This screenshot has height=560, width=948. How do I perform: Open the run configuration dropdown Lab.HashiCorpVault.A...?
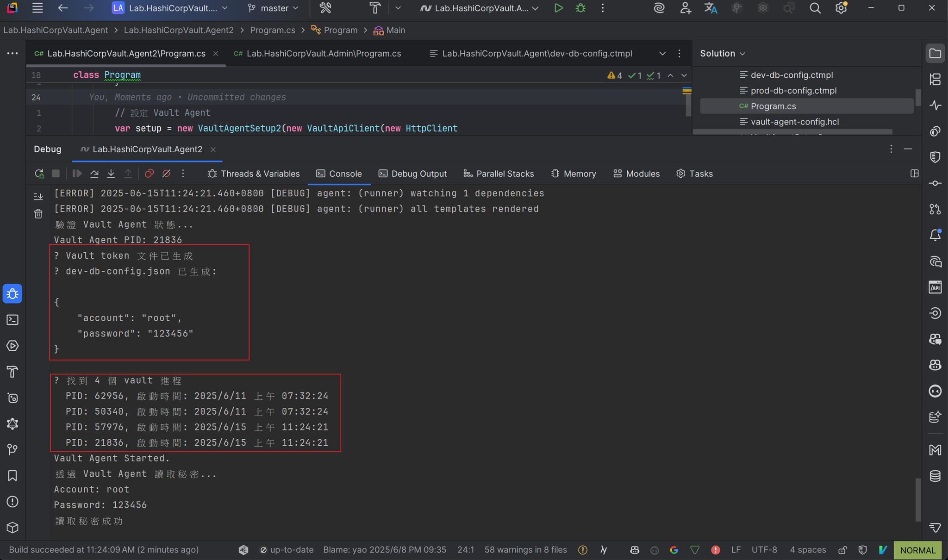[x=480, y=8]
